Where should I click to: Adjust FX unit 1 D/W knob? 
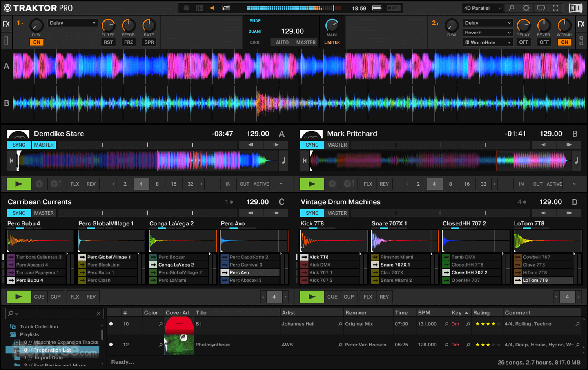coord(36,26)
